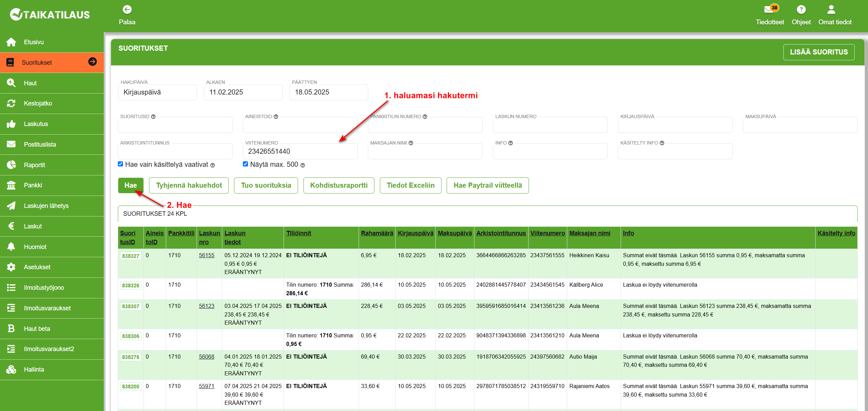Click into the Käsitelty info input field
868x411 pixels.
[x=675, y=151]
